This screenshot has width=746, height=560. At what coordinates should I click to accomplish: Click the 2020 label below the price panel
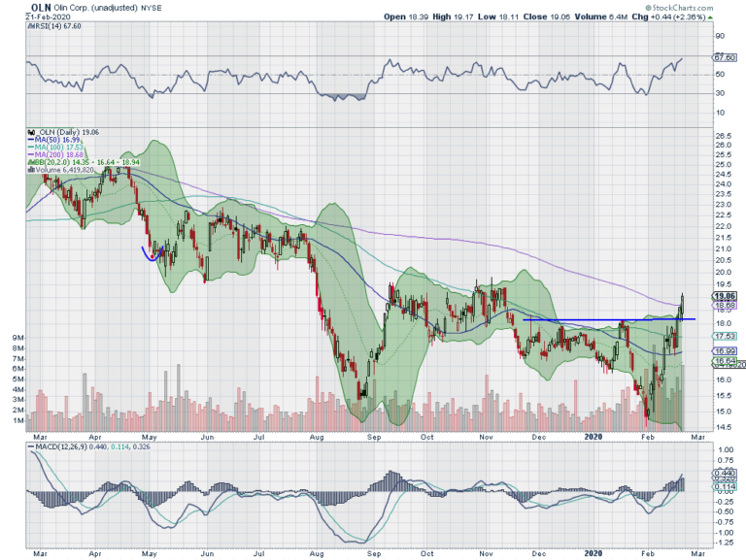[x=593, y=437]
